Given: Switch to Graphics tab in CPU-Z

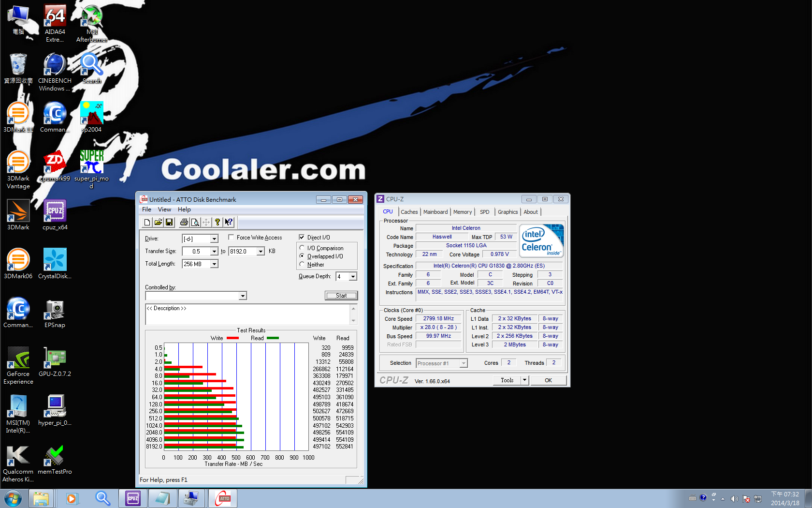Looking at the screenshot, I should 507,212.
